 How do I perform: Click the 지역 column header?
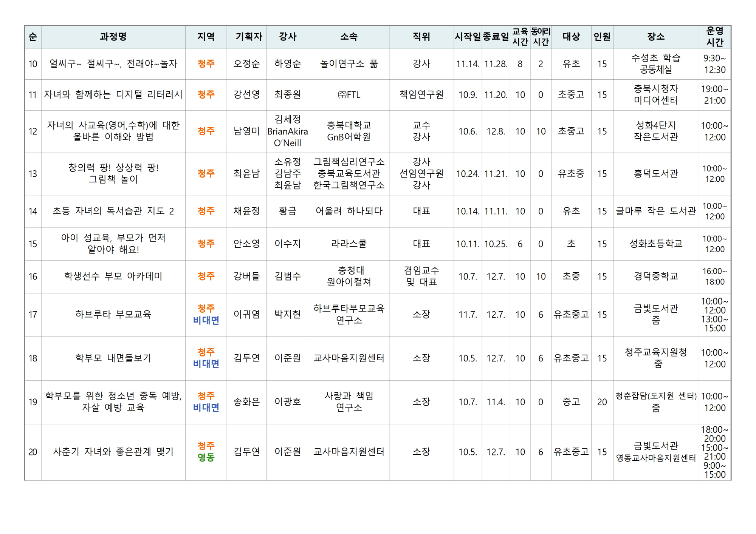[206, 37]
